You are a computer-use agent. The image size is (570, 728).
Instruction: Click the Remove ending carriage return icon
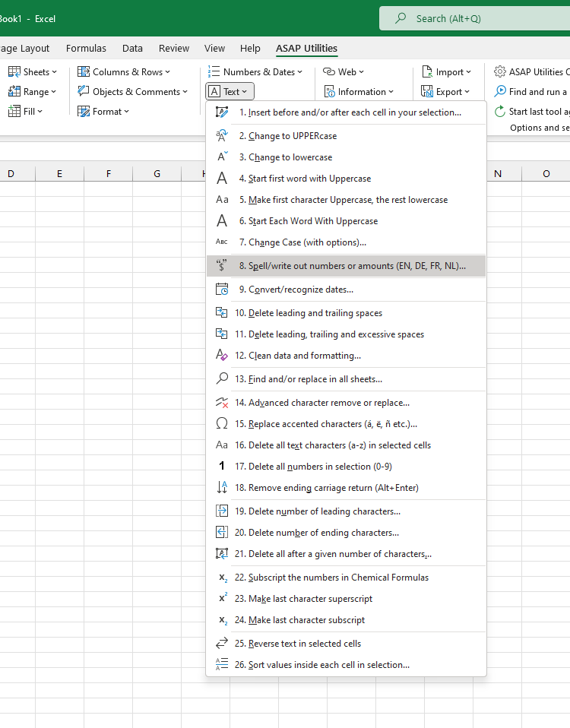[x=222, y=488]
